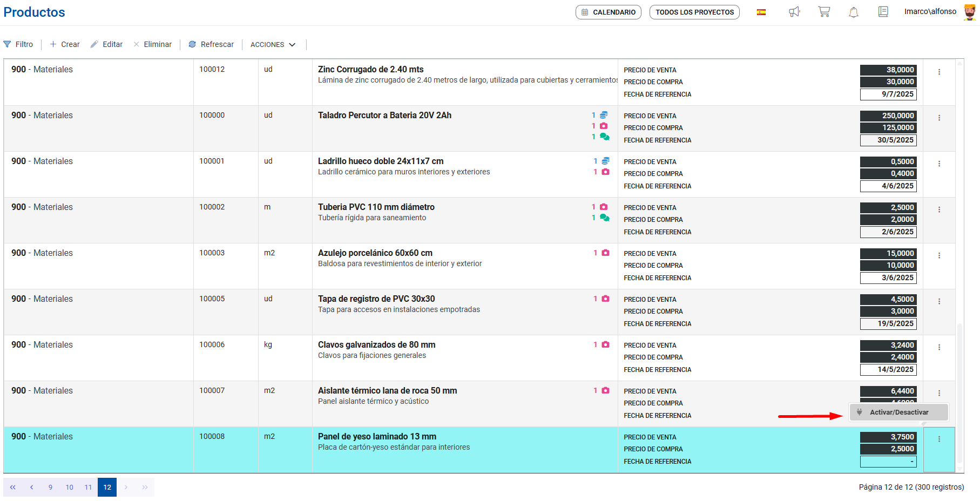Jump to first page with double-arrow
Viewport: 980px width, 501px height.
click(13, 487)
